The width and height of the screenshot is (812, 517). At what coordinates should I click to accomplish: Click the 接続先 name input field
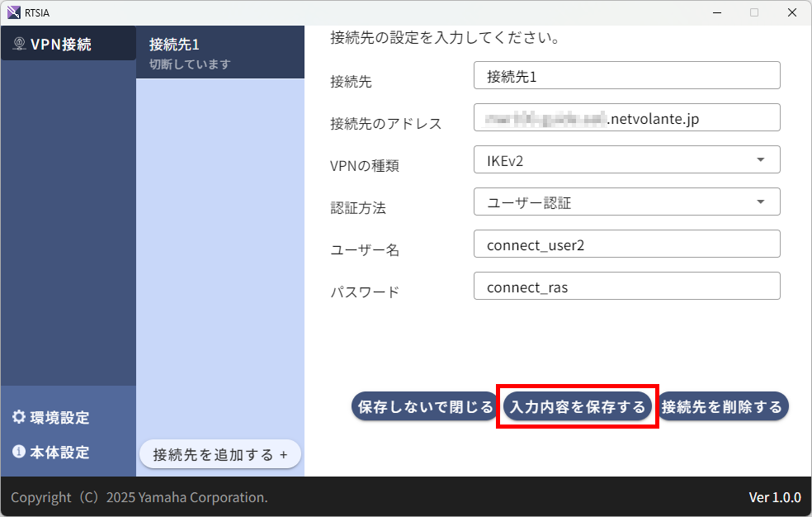pyautogui.click(x=626, y=75)
